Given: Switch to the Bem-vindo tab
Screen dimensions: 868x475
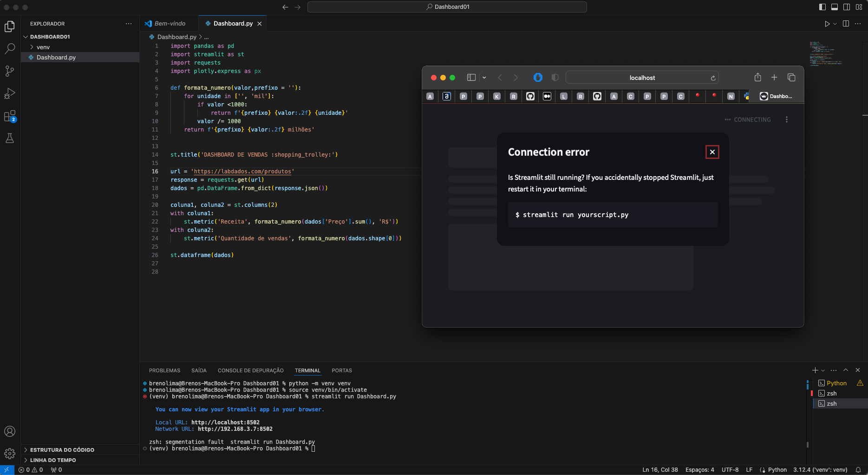Looking at the screenshot, I should [x=169, y=24].
